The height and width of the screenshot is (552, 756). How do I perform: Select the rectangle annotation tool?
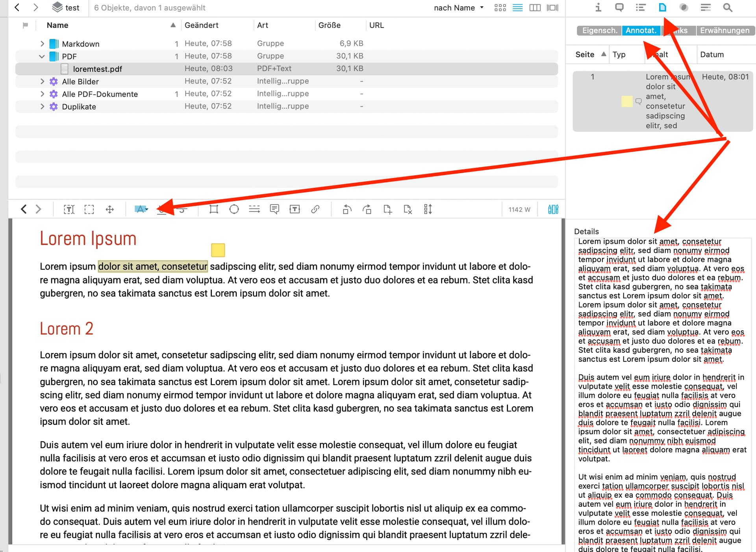point(214,209)
